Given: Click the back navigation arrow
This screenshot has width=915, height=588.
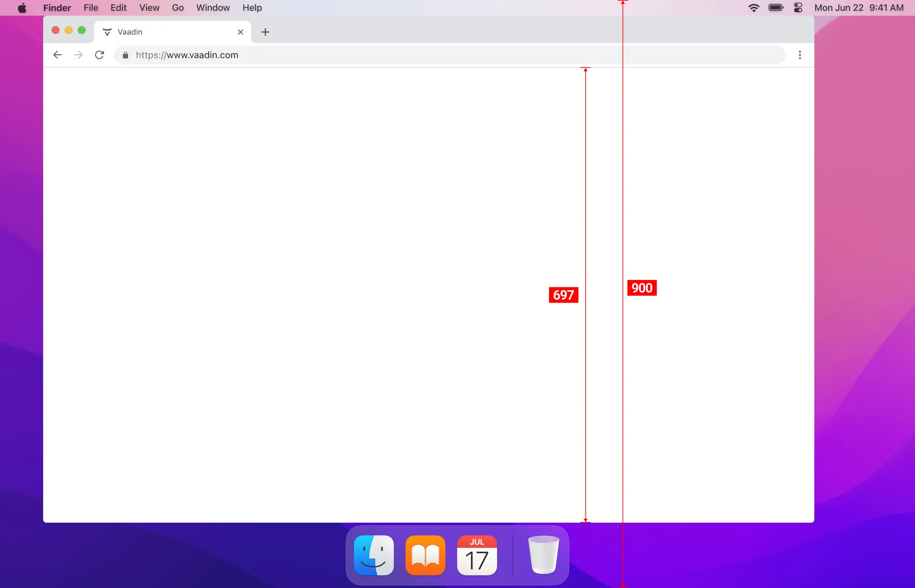Looking at the screenshot, I should [57, 55].
